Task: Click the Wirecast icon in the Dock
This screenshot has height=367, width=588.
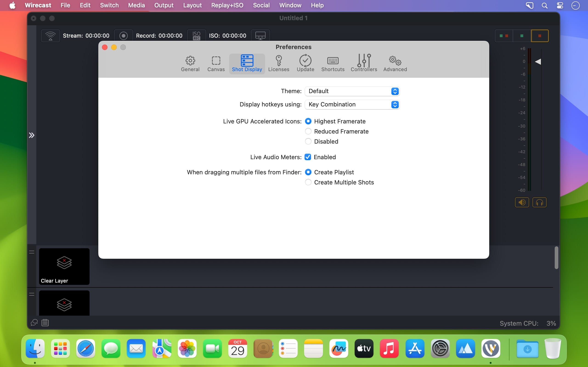Action: (490, 349)
